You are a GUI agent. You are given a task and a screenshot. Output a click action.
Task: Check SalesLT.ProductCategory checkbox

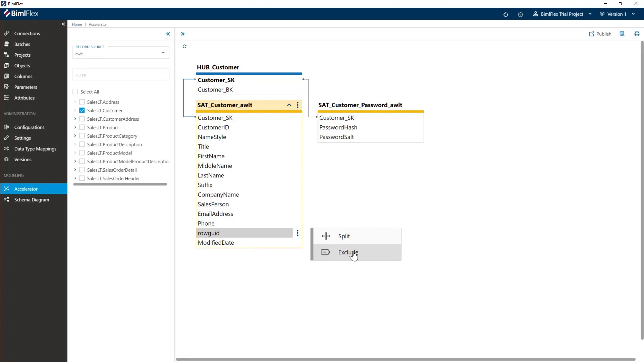(x=82, y=136)
